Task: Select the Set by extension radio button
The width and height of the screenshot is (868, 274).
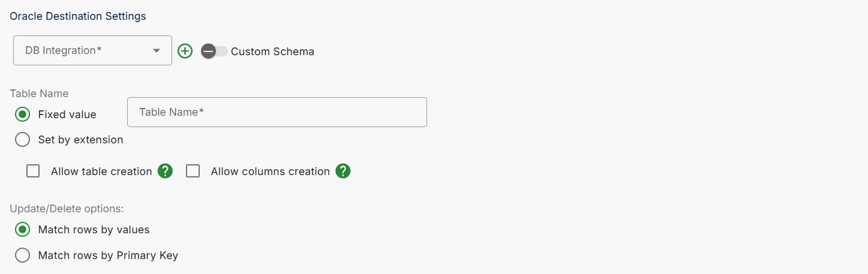Action: (22, 140)
